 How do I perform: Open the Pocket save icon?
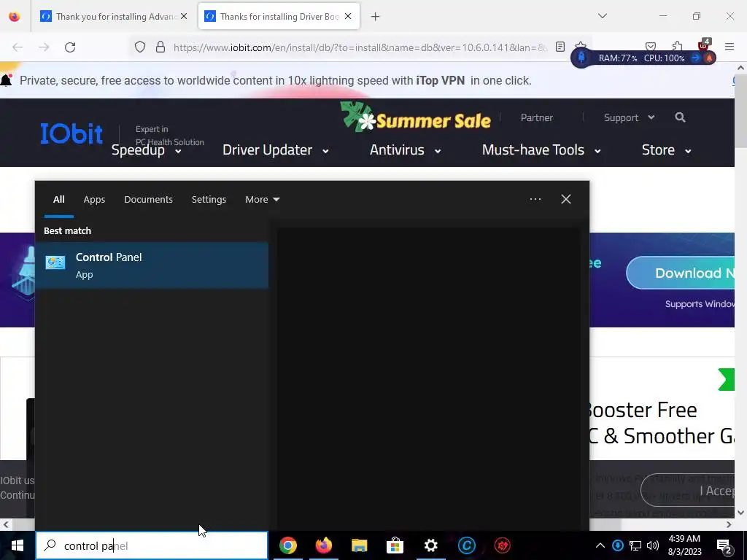click(x=651, y=46)
